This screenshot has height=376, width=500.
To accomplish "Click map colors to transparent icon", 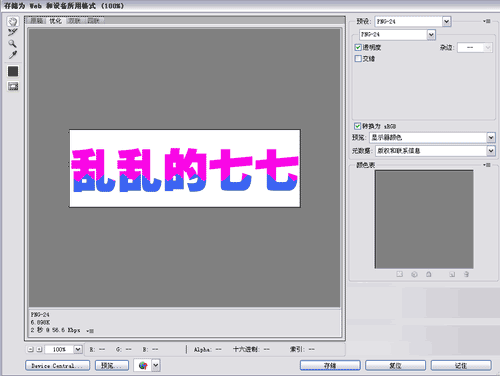I will click(x=400, y=274).
